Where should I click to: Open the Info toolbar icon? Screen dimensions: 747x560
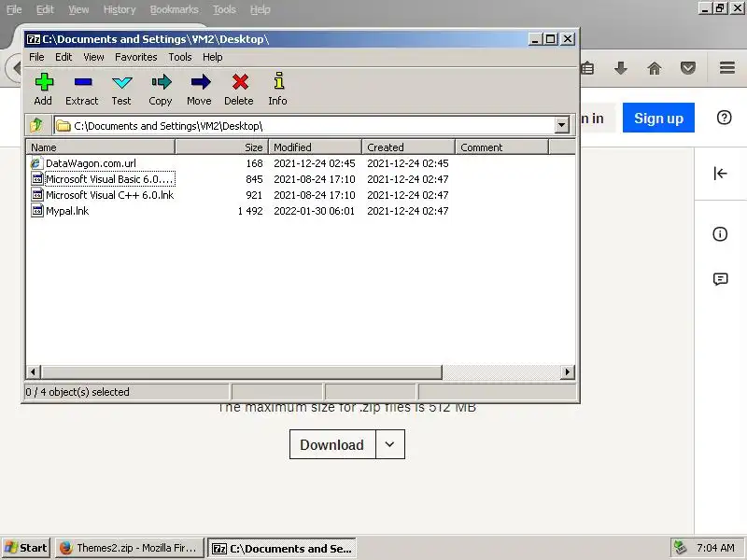point(278,81)
